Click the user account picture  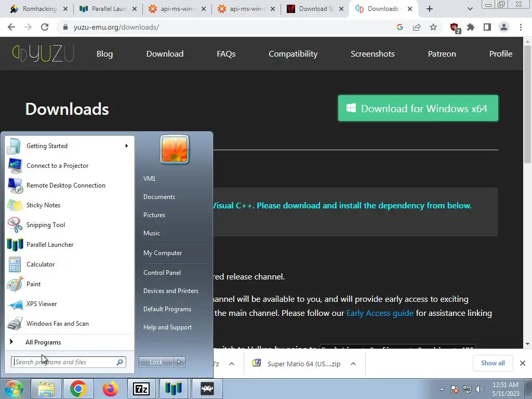coord(175,149)
